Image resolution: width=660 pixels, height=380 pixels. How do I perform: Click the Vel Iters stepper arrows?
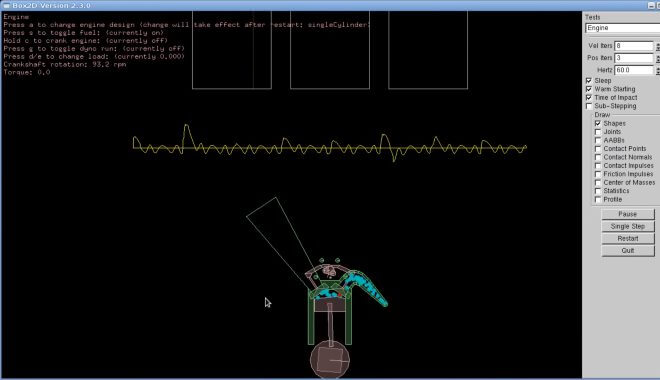pyautogui.click(x=657, y=46)
